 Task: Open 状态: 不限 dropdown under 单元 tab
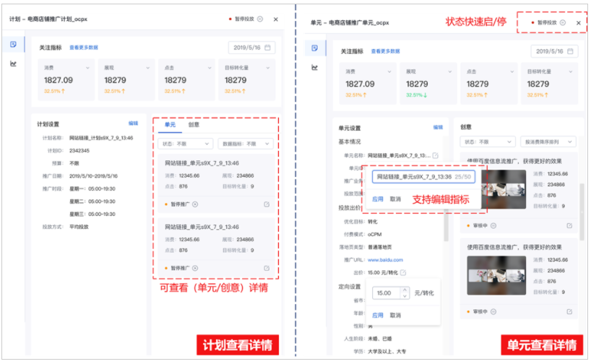[186, 144]
